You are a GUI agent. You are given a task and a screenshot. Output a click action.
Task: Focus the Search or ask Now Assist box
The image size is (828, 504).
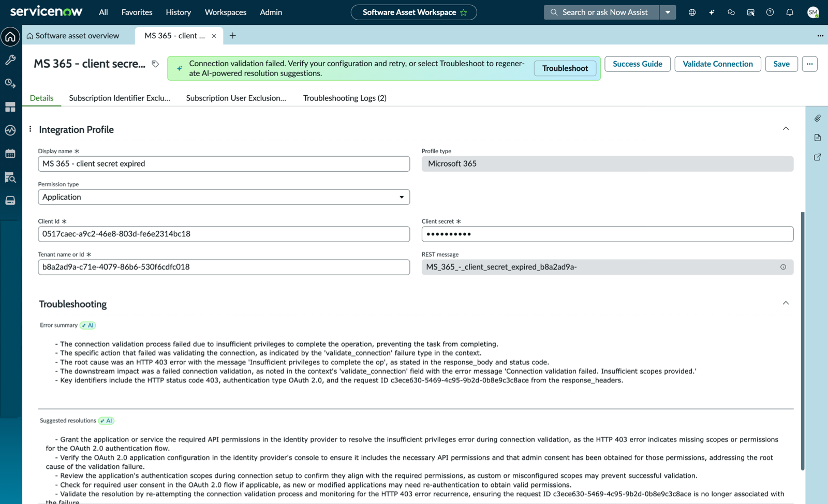(x=601, y=12)
